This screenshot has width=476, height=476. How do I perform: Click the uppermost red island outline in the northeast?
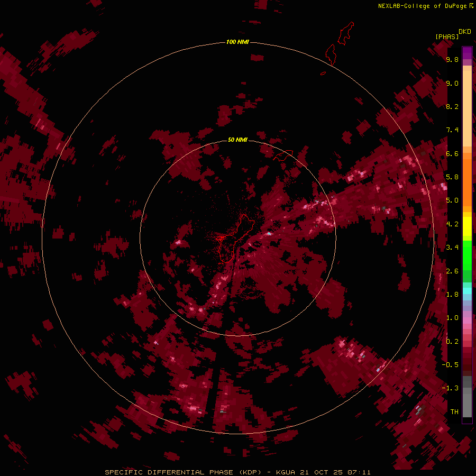tap(346, 33)
